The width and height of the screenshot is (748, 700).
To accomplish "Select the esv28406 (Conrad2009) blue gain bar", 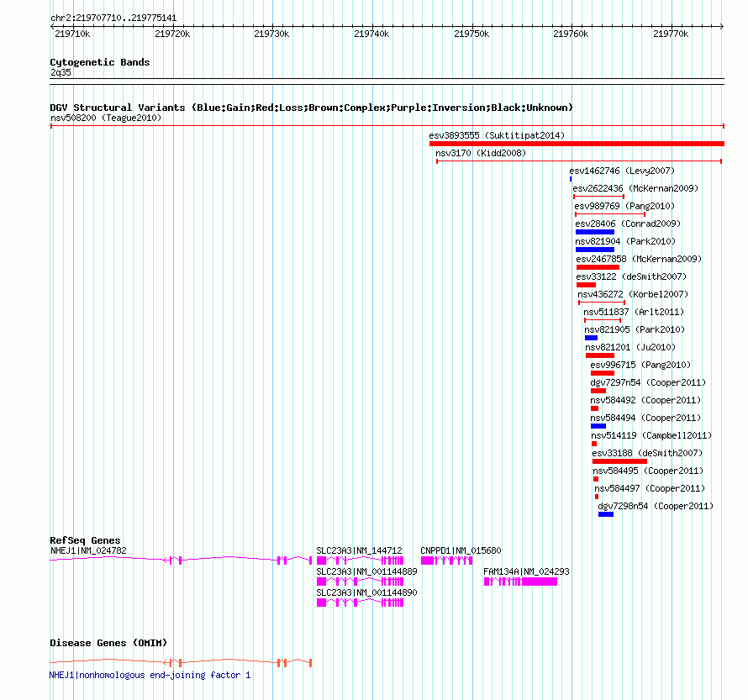I will click(x=595, y=232).
